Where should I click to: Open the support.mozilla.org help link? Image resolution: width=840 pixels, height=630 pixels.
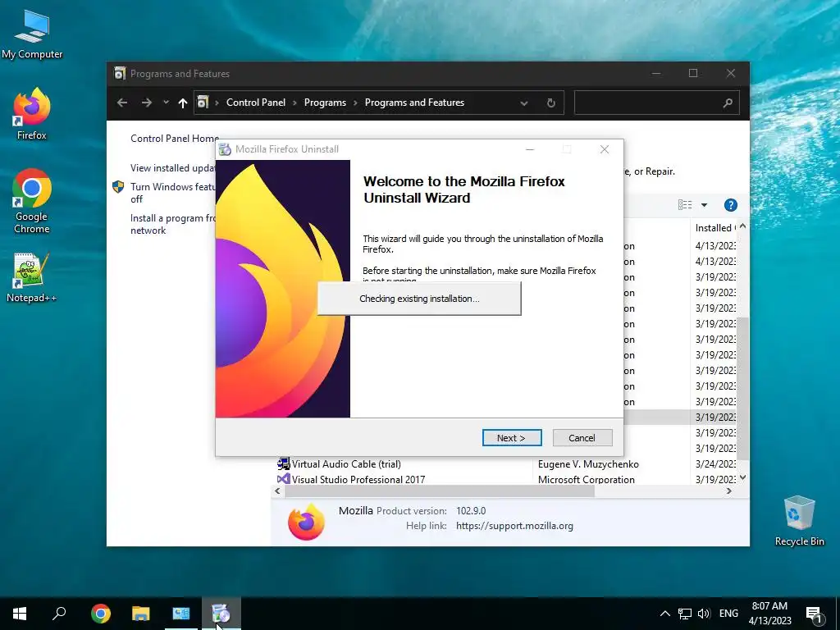click(514, 526)
